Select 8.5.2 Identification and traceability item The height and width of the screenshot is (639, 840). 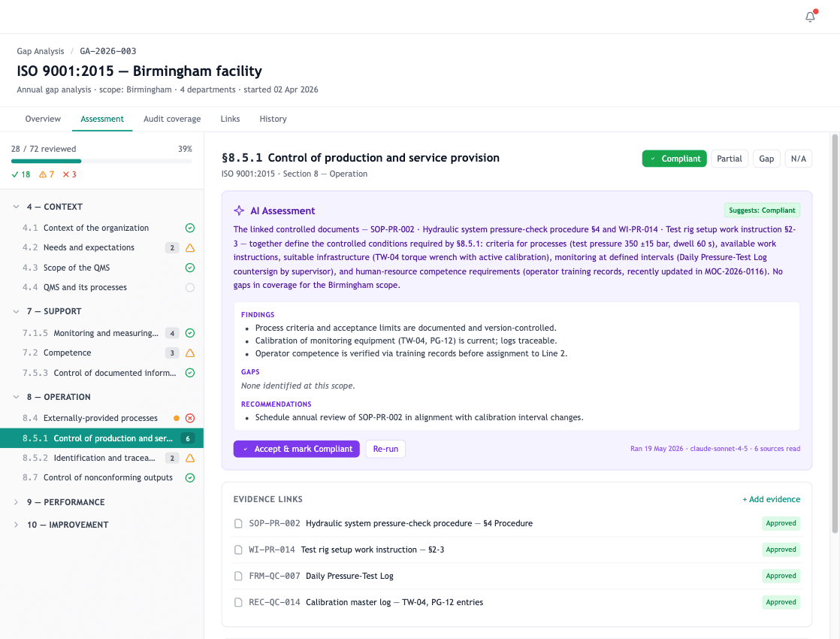click(x=101, y=458)
